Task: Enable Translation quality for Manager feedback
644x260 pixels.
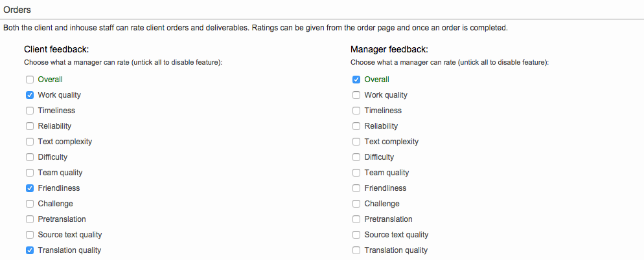Action: [356, 250]
